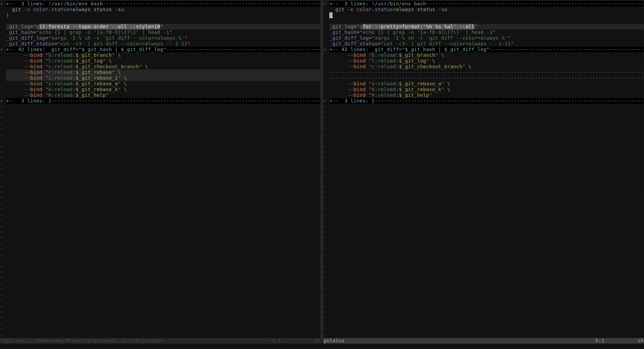Screen dimensions: 644x349
Task: Expand the bottom '3 lines: }' fold in left pane
Action: tap(163, 101)
